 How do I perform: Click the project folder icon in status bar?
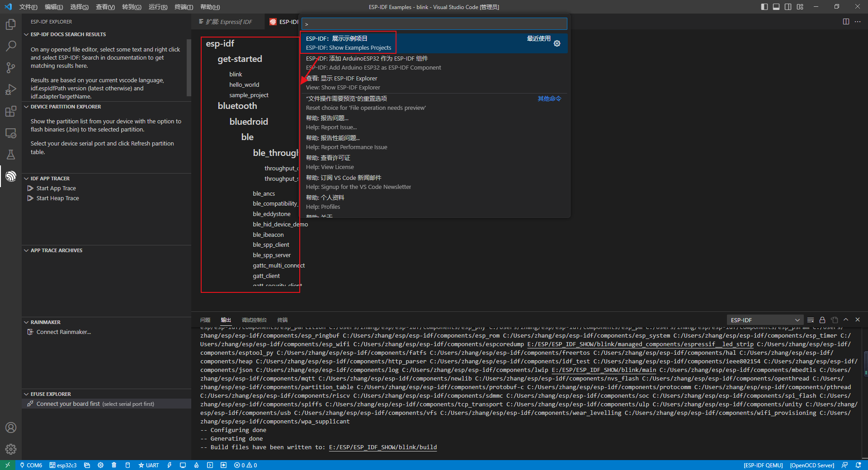[x=87, y=465]
